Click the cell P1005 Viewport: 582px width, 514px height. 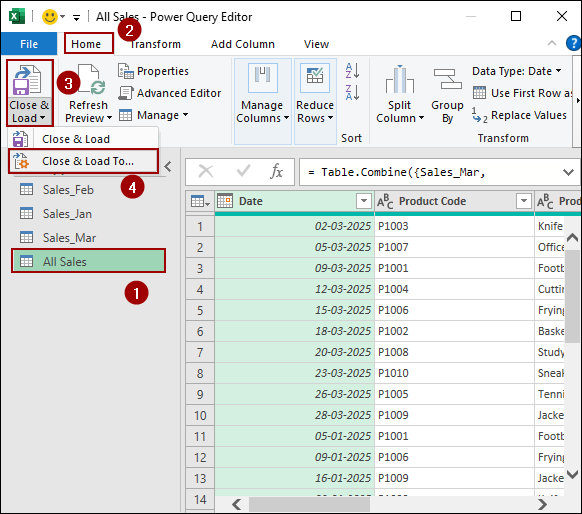point(454,394)
